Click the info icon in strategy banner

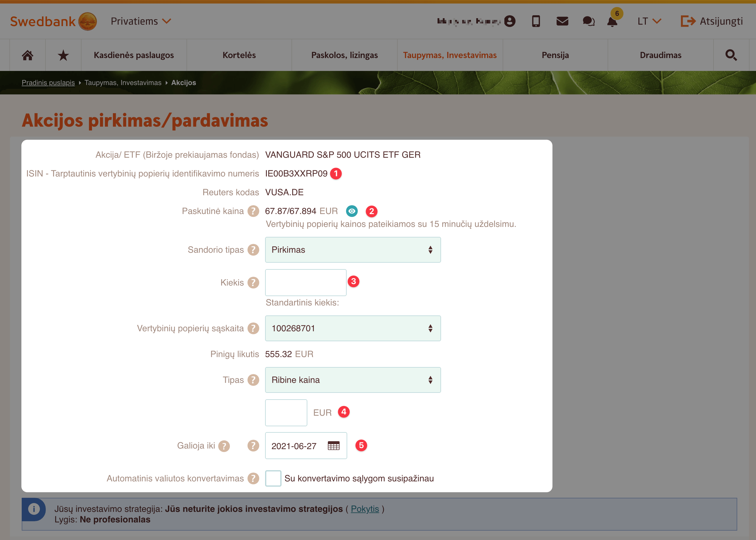[x=34, y=509]
